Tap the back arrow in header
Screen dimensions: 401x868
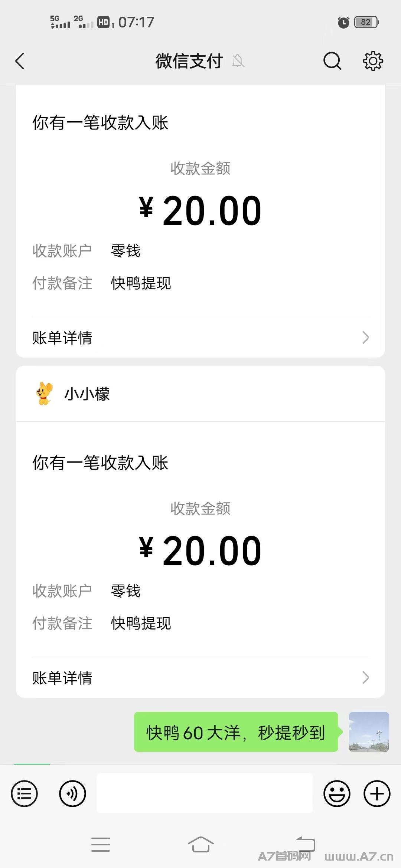pyautogui.click(x=20, y=61)
